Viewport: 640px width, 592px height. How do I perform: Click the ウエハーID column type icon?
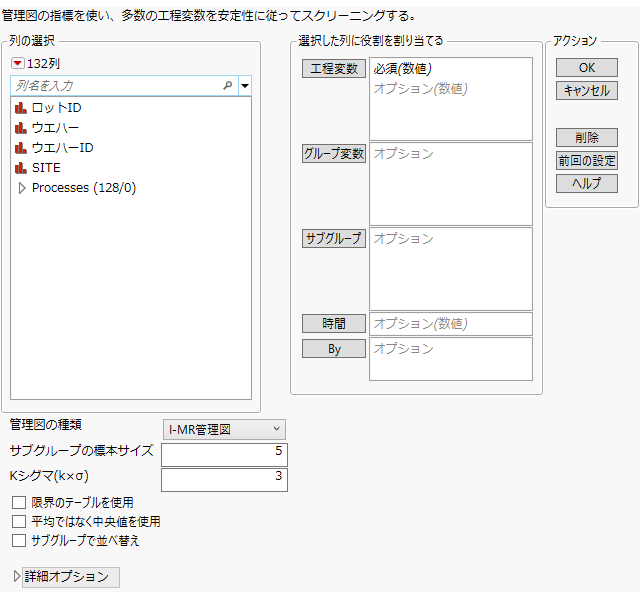click(x=20, y=147)
